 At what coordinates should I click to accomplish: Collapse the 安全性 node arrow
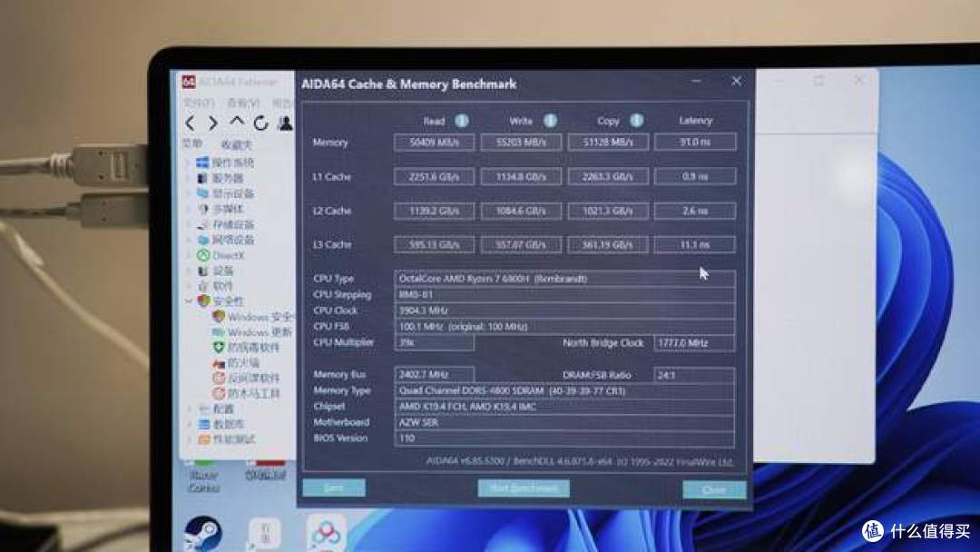(x=189, y=301)
